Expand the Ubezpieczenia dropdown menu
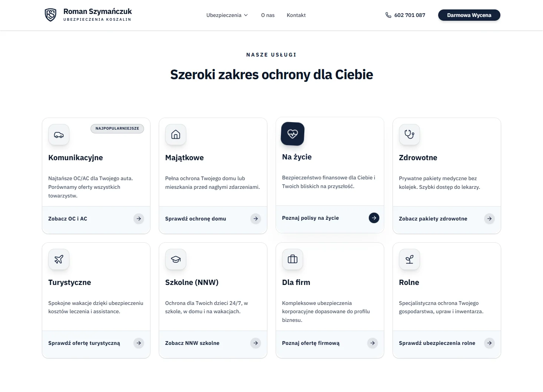The width and height of the screenshot is (543, 392). (x=227, y=15)
